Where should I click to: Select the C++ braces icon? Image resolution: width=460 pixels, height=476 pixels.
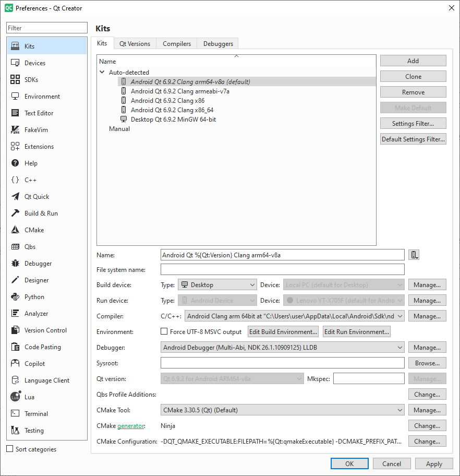pyautogui.click(x=15, y=180)
